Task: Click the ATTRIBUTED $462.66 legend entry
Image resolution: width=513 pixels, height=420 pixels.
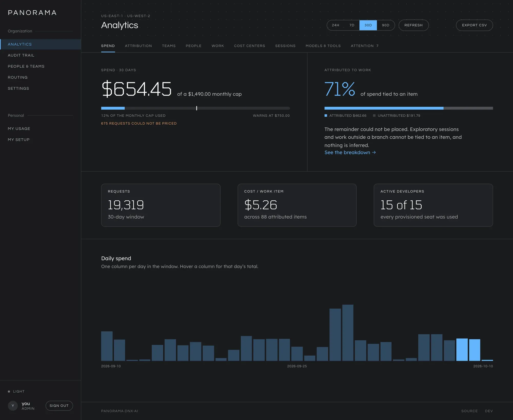Action: coord(346,116)
